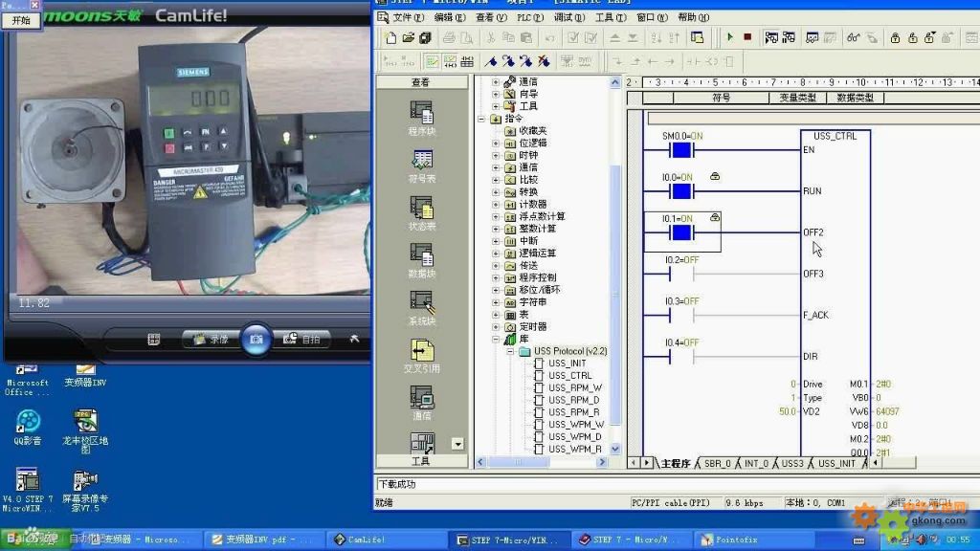Upload the program with the up-arrow icon
The width and height of the screenshot is (980, 551).
pos(615,37)
